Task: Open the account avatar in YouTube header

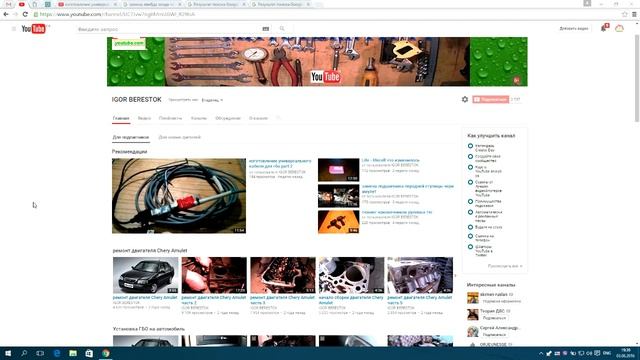Action: pyautogui.click(x=619, y=28)
